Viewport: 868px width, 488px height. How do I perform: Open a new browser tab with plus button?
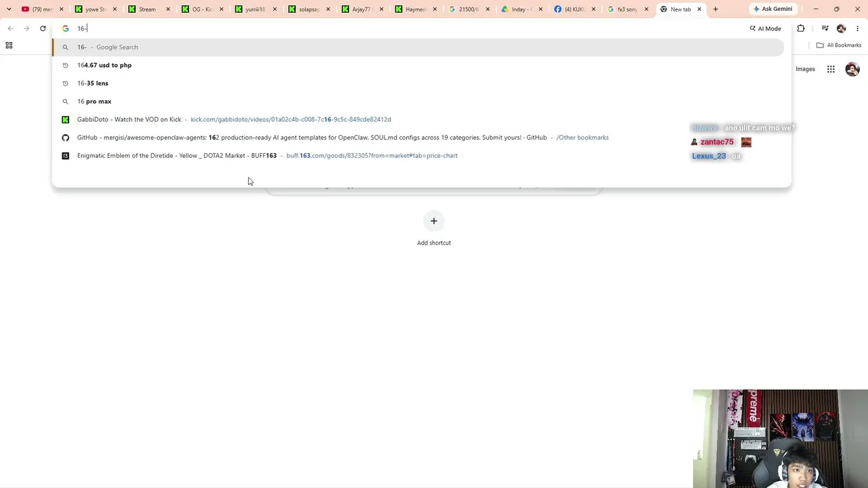pyautogui.click(x=715, y=9)
